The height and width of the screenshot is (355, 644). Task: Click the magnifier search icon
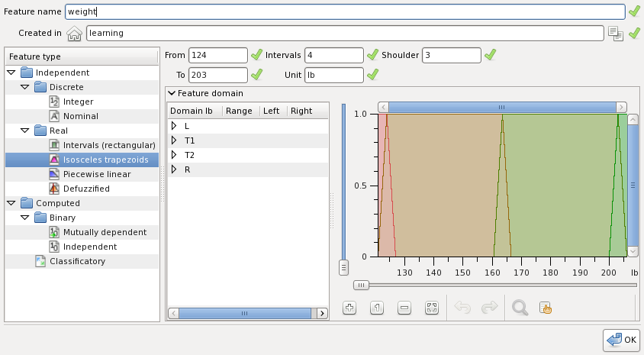[520, 308]
